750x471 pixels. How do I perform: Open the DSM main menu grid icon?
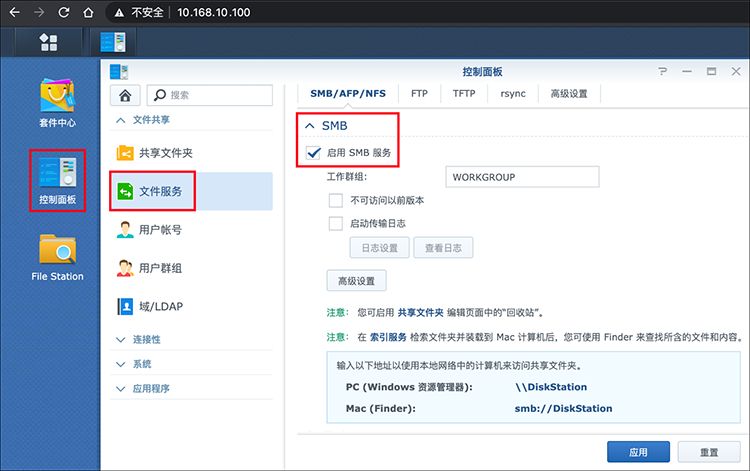tap(48, 42)
